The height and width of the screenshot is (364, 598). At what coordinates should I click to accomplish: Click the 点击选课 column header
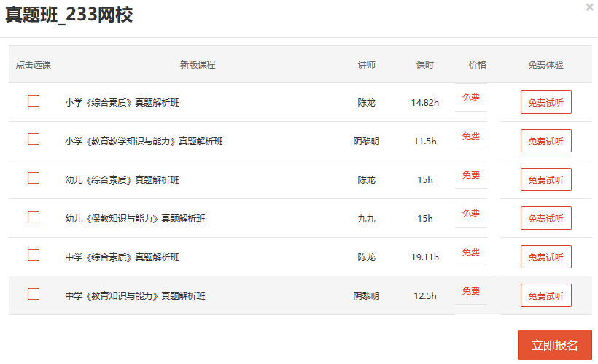[34, 65]
